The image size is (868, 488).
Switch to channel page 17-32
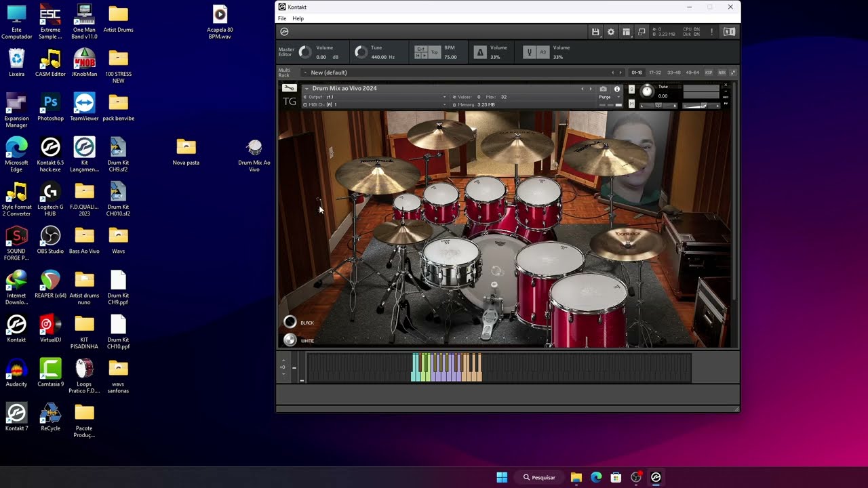[x=655, y=73]
